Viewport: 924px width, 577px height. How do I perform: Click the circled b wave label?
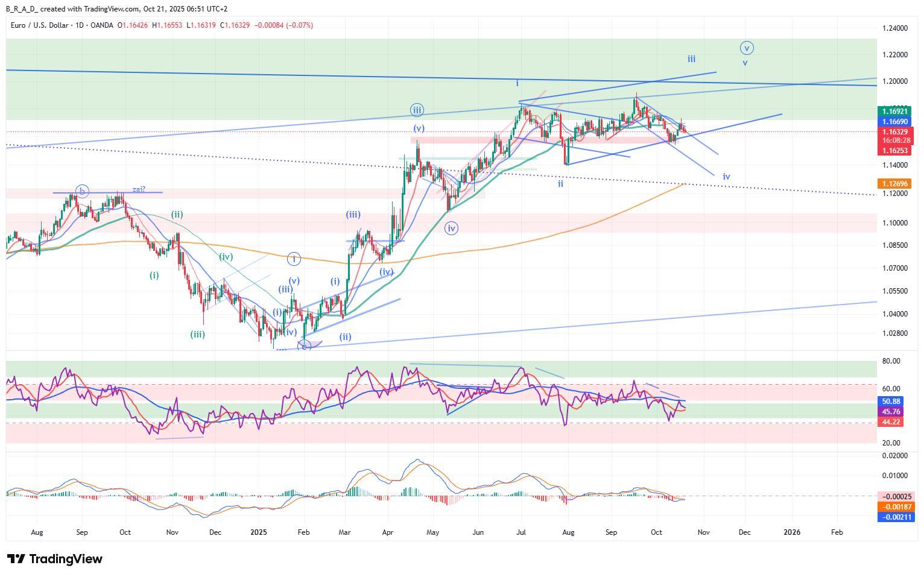[82, 192]
